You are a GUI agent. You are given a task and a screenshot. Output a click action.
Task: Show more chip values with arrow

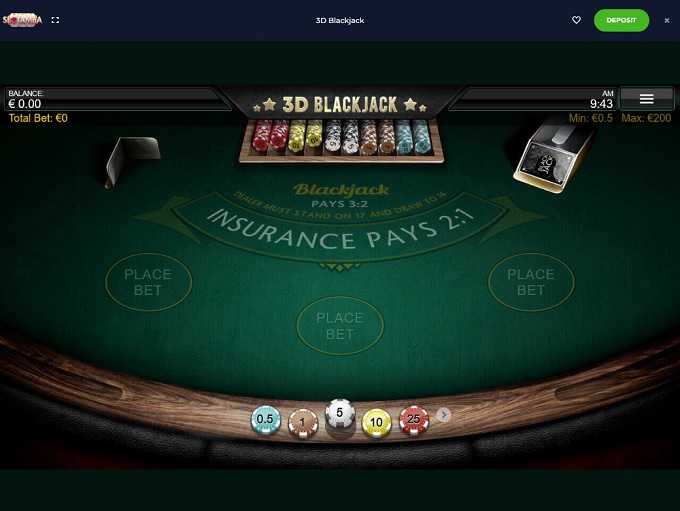(443, 415)
